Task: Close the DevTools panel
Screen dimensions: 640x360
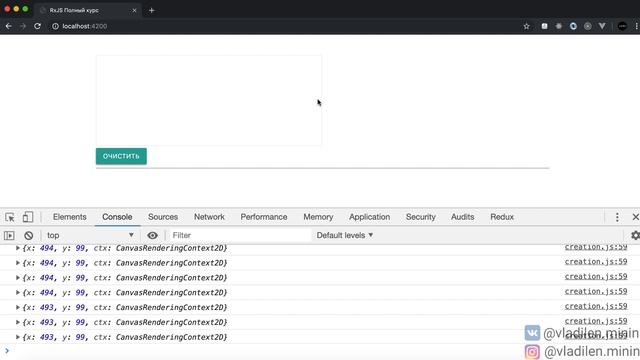Action: (636, 217)
